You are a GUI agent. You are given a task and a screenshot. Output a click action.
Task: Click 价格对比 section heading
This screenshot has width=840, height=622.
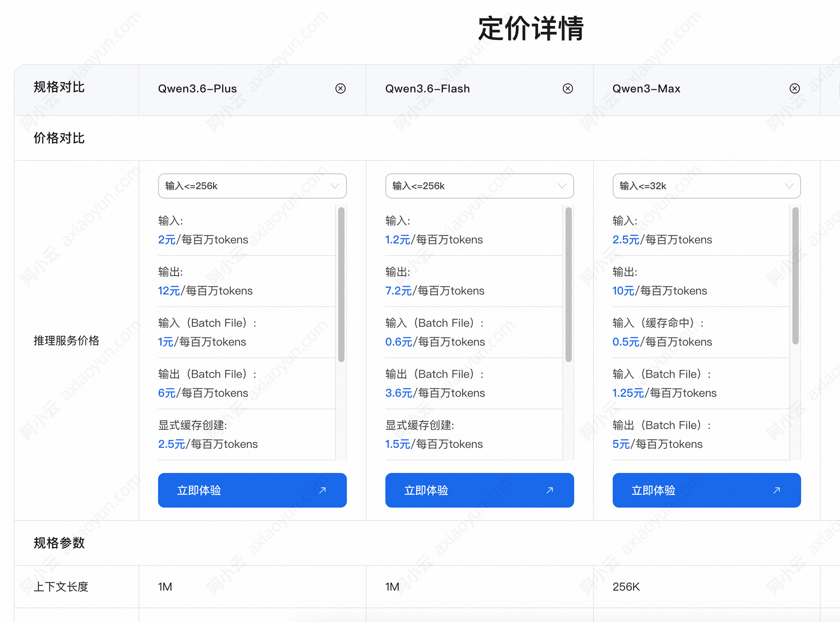(59, 138)
